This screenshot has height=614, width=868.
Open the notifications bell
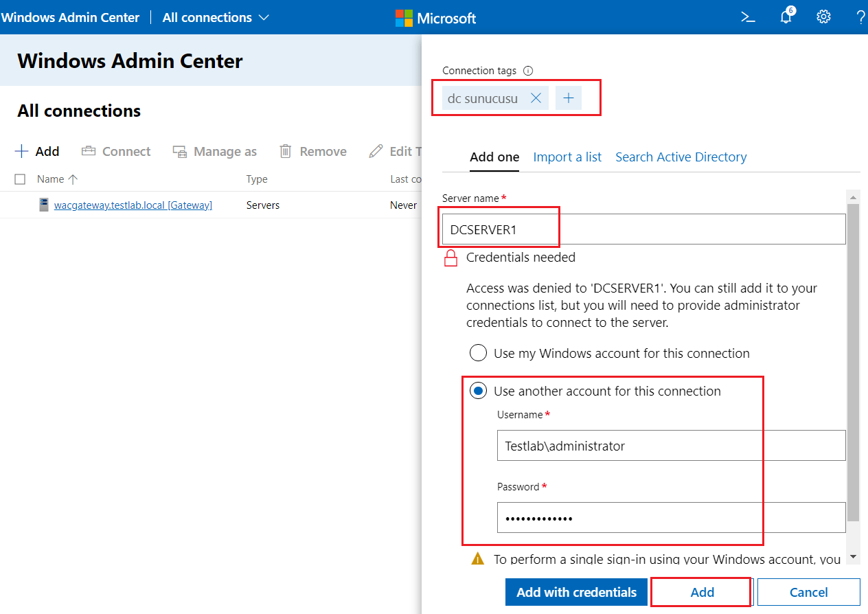coord(787,16)
